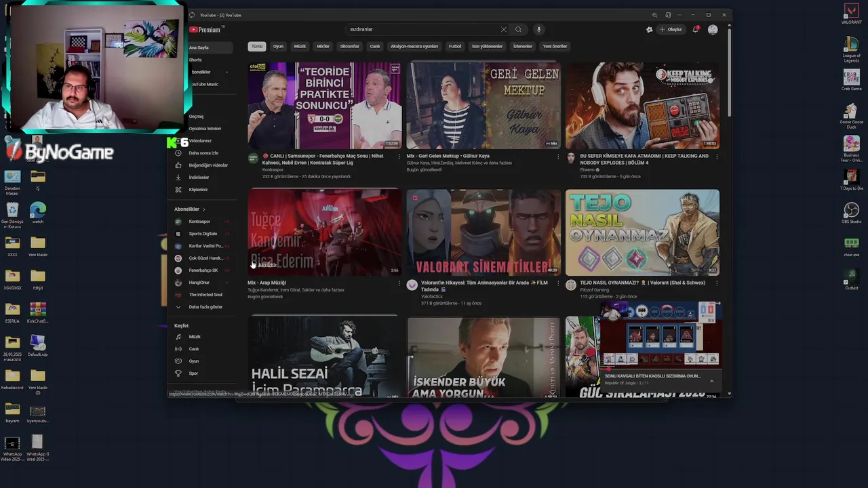The height and width of the screenshot is (488, 868).
Task: Select the Yeni öneriler chip
Action: tap(555, 47)
